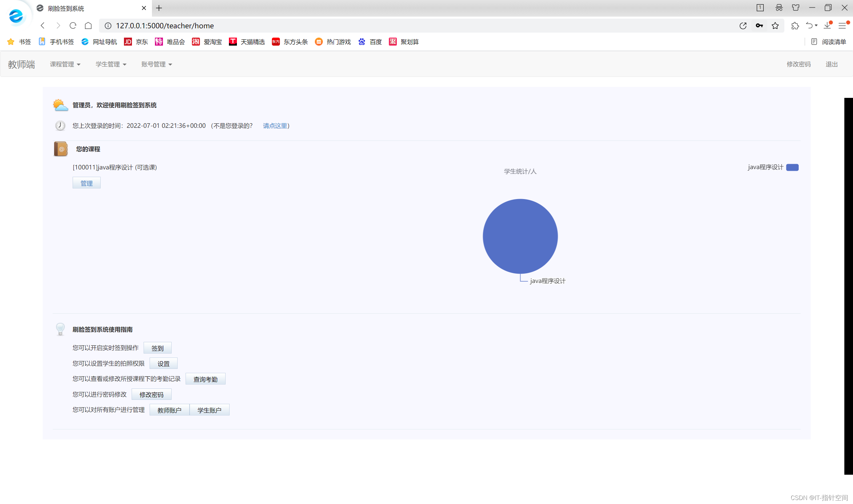Image resolution: width=853 pixels, height=504 pixels.
Task: Click the browser reload icon
Action: (x=73, y=26)
